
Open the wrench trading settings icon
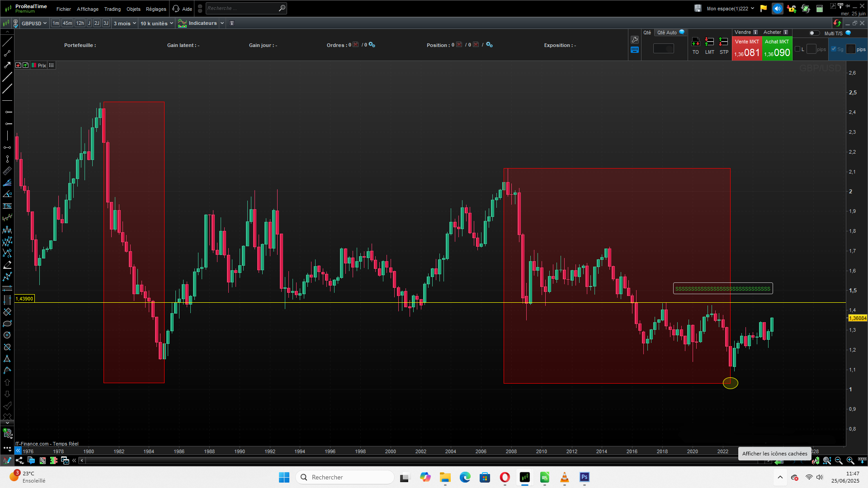635,40
